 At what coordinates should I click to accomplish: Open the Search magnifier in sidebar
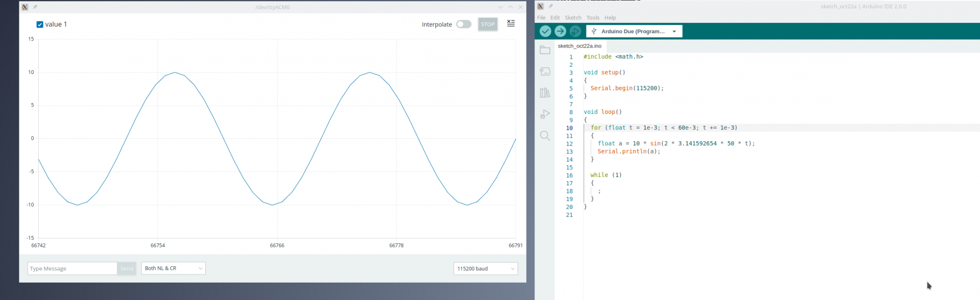(545, 136)
